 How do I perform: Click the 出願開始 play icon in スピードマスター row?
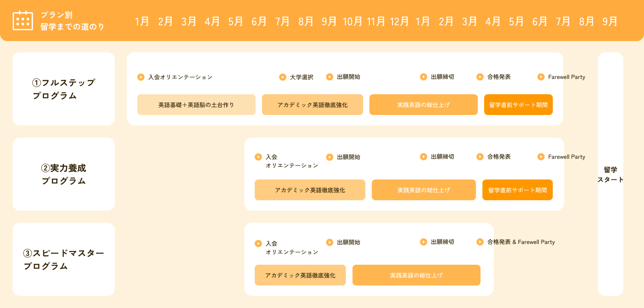[330, 242]
